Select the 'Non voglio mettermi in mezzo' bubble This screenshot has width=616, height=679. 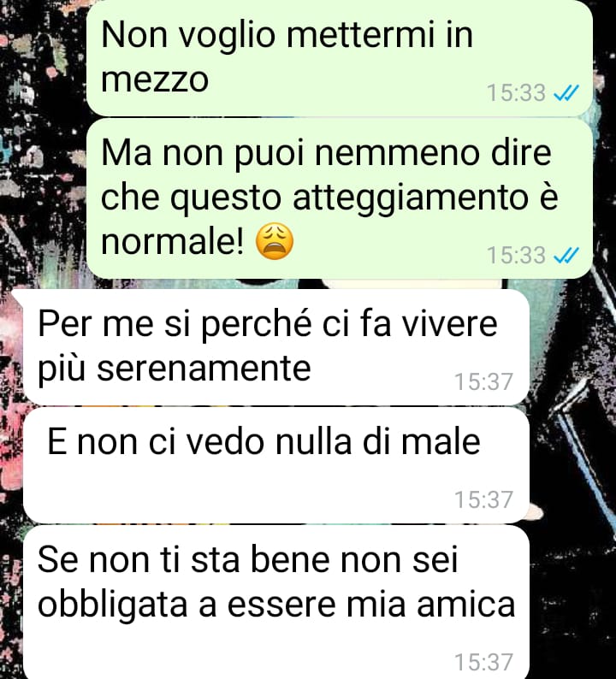point(340,57)
